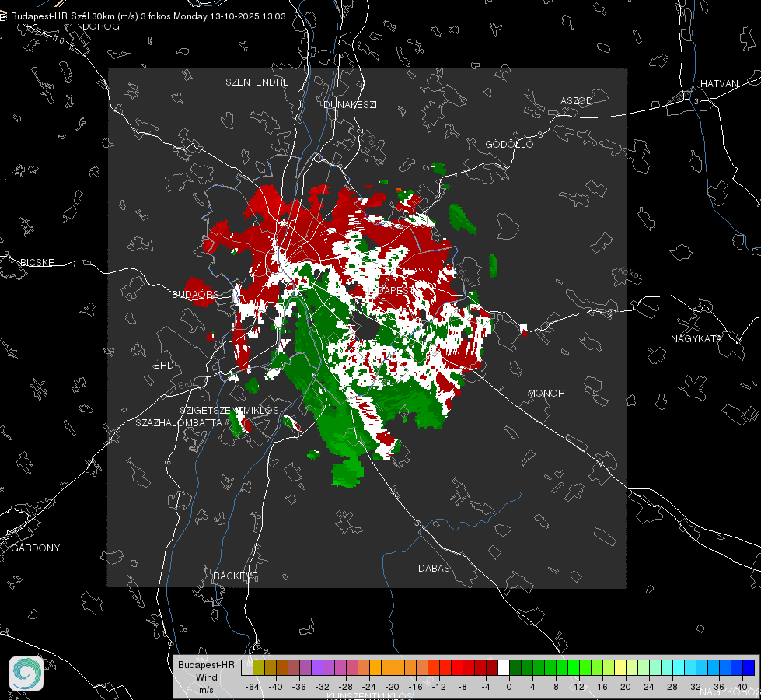Click the -4 legend value
Viewport: 761px width, 700px height.
(x=486, y=687)
